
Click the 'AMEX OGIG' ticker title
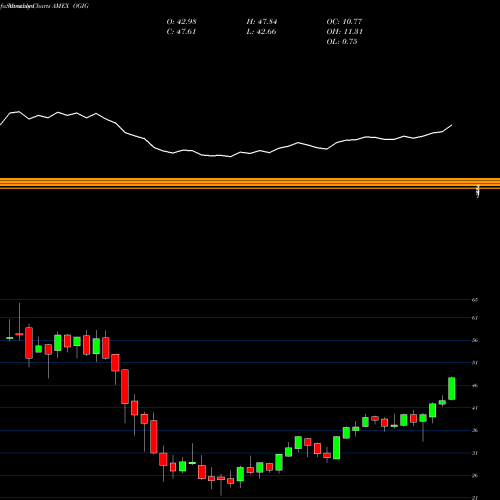pyautogui.click(x=71, y=6)
